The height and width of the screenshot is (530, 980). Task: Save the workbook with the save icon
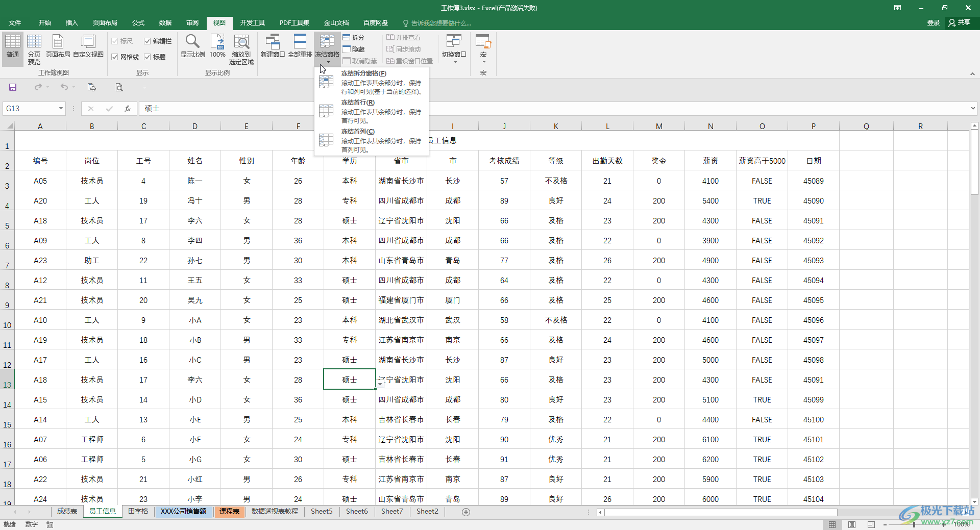point(13,87)
